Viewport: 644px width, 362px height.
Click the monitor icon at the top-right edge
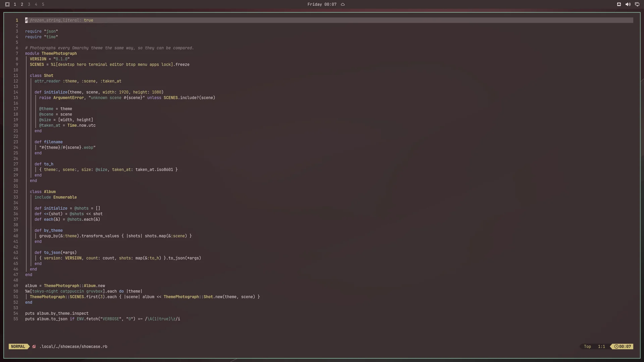click(x=637, y=4)
